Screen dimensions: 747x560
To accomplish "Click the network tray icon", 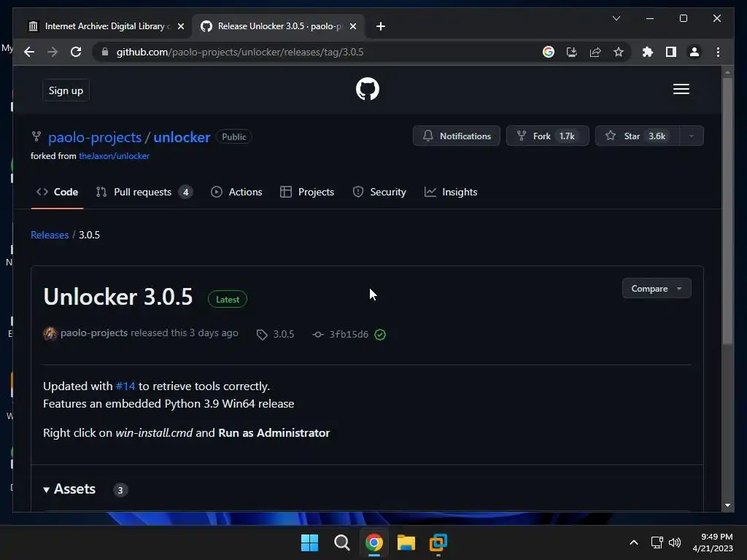I will click(x=657, y=542).
